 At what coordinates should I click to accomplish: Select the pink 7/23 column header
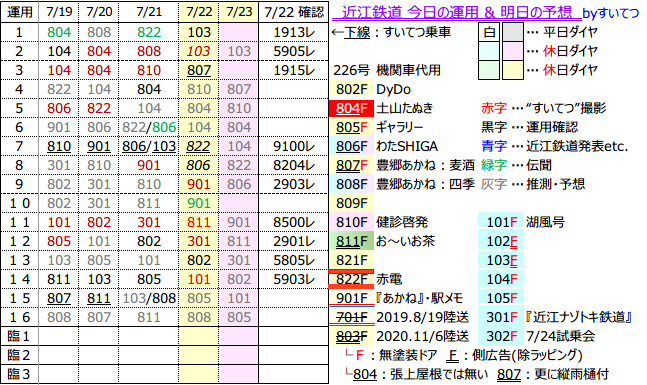238,12
